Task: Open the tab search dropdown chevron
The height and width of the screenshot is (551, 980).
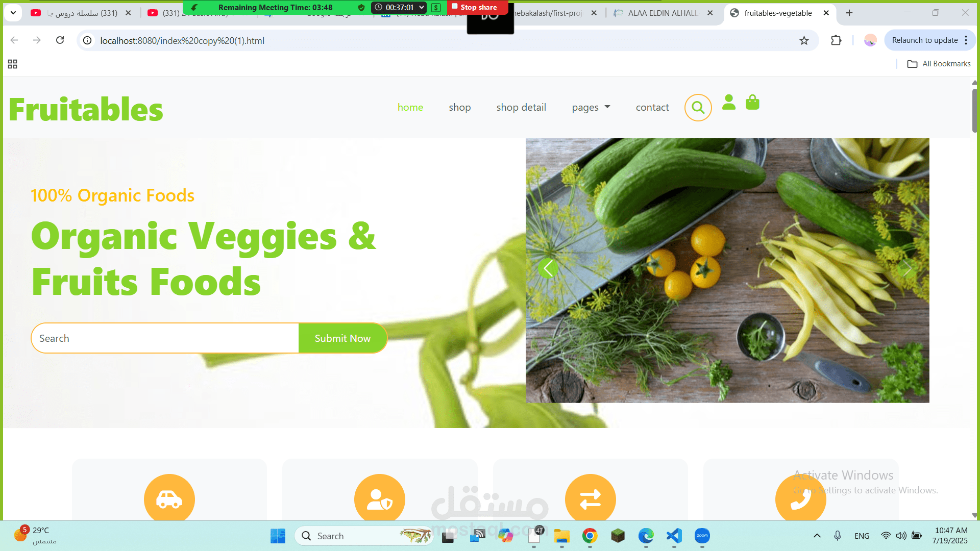Action: pos(13,13)
